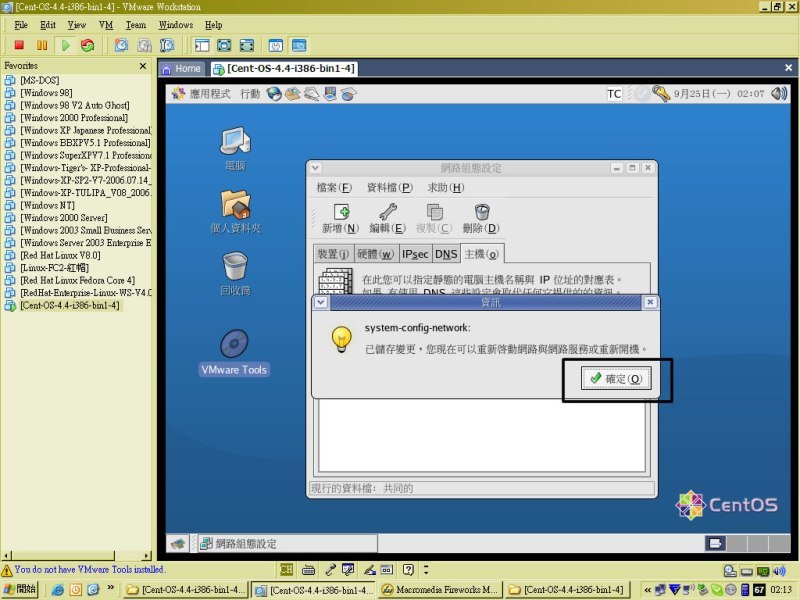
Task: Select [Cent-OS-4.4-i386-bin1-4] in Favorites
Action: coord(70,305)
